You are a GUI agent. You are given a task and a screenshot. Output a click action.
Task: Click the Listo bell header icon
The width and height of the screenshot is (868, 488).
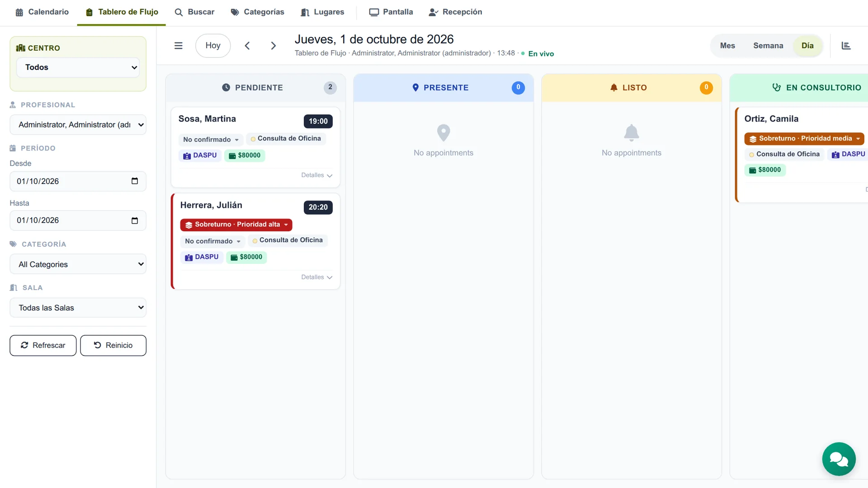(613, 88)
